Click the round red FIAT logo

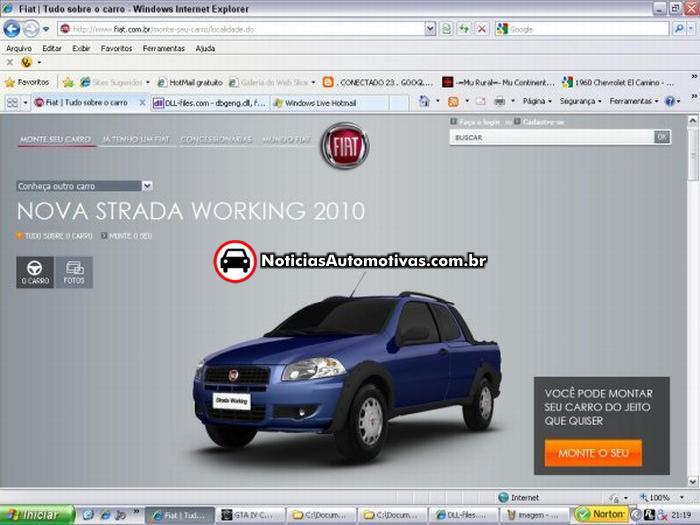coord(345,146)
